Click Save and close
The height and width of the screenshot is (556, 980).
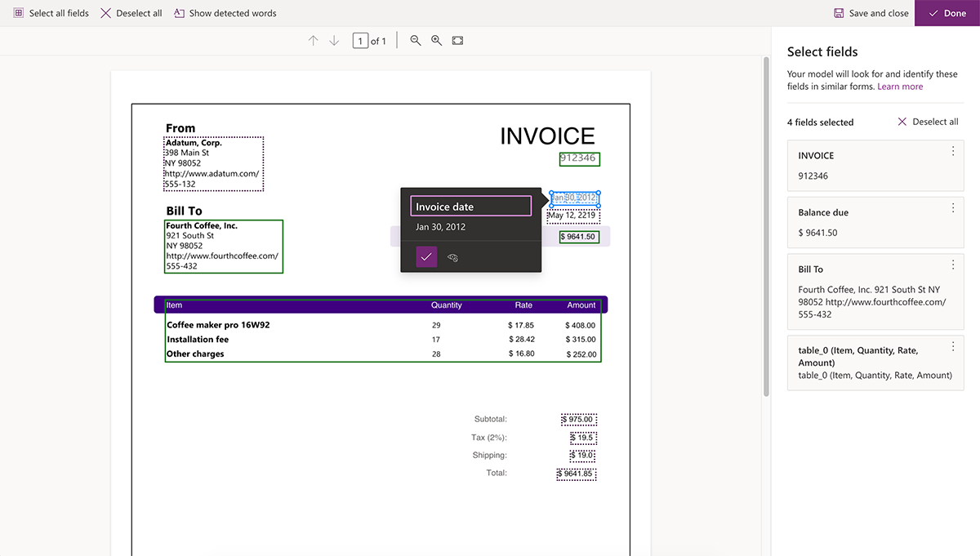[871, 13]
